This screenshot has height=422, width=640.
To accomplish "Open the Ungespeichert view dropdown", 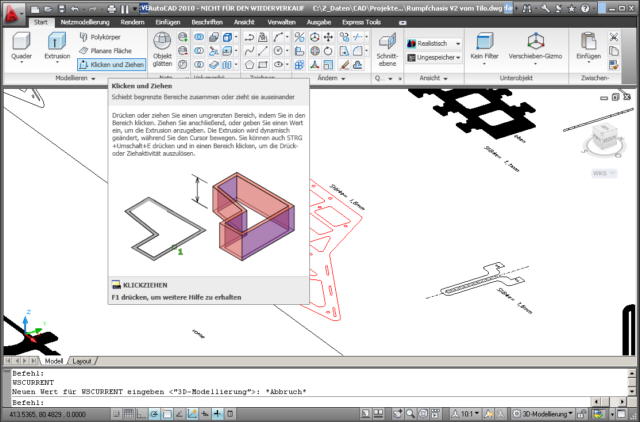I will tap(434, 58).
